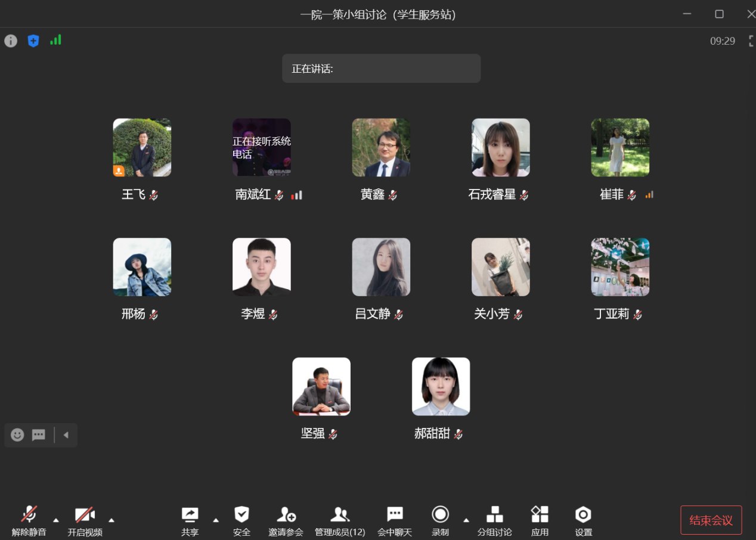Click the blue security shield icon

coord(33,41)
